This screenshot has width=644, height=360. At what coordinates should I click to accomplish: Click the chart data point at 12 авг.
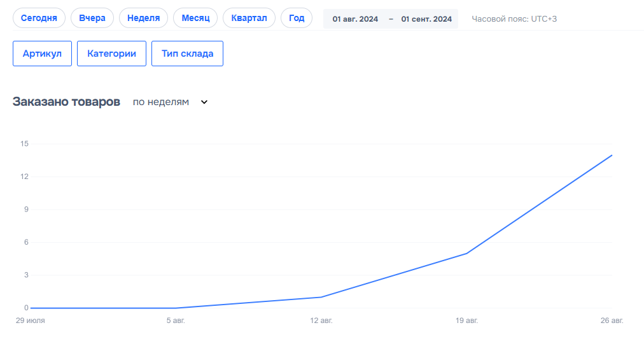[321, 297]
